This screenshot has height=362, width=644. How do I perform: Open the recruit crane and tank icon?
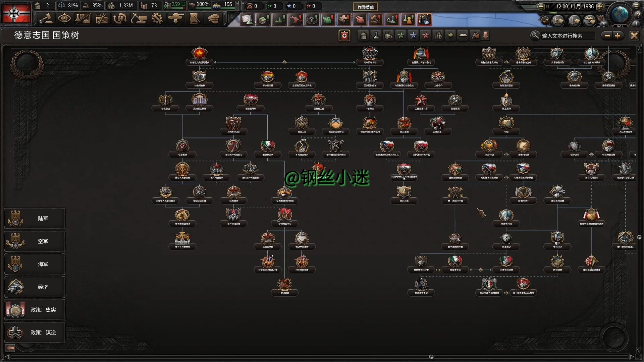139,18
